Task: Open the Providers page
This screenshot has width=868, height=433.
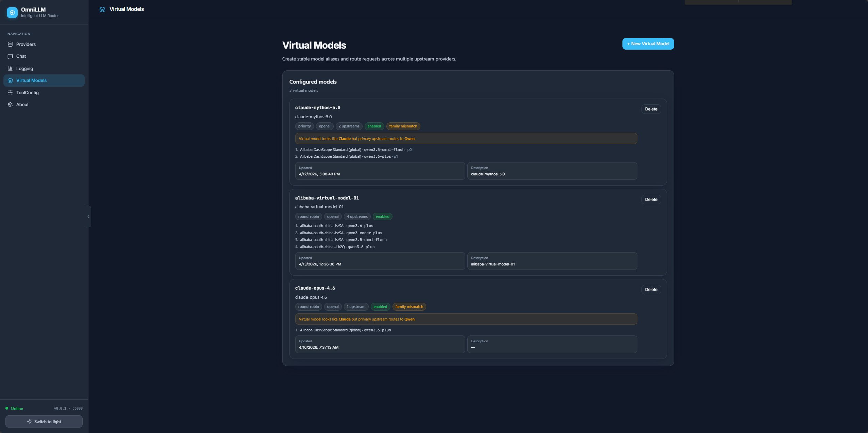Action: [x=26, y=44]
